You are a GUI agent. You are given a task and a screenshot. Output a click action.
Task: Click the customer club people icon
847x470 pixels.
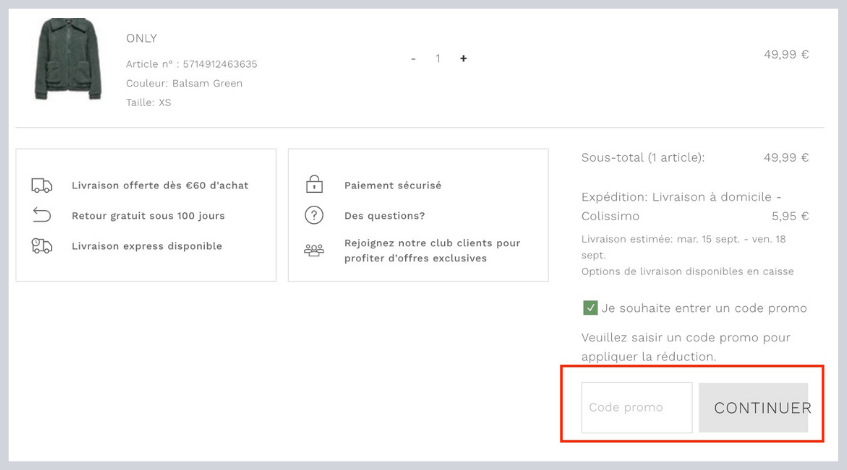pos(314,250)
